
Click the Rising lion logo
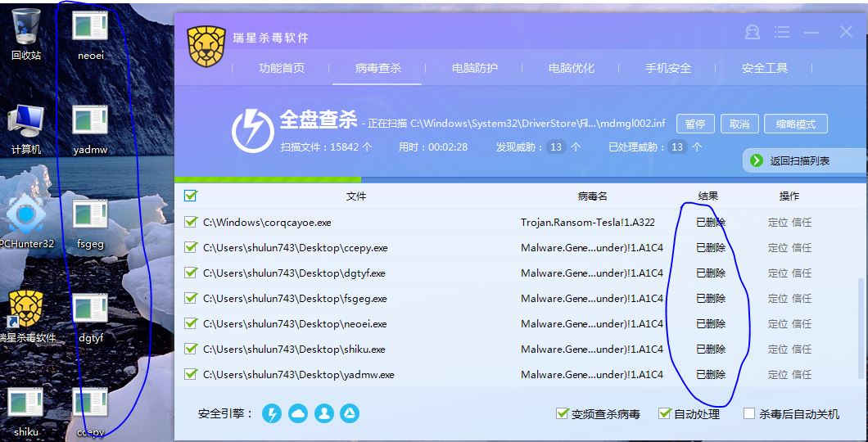tap(206, 47)
